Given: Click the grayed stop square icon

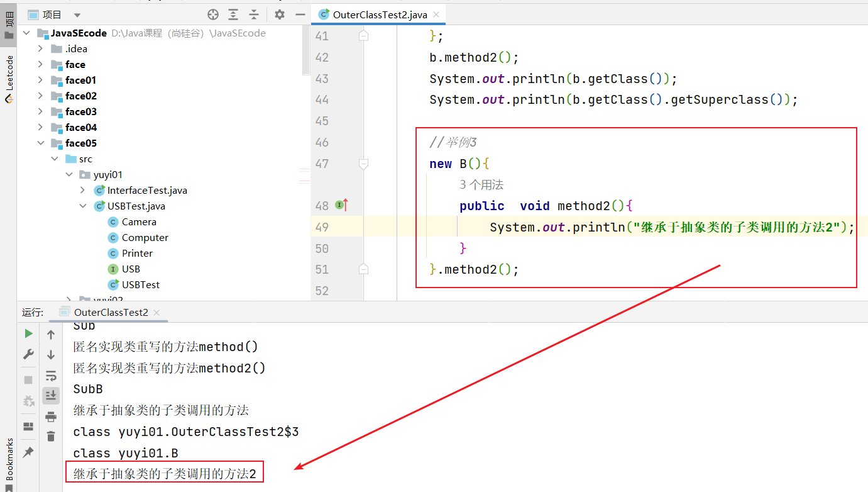Looking at the screenshot, I should (28, 380).
